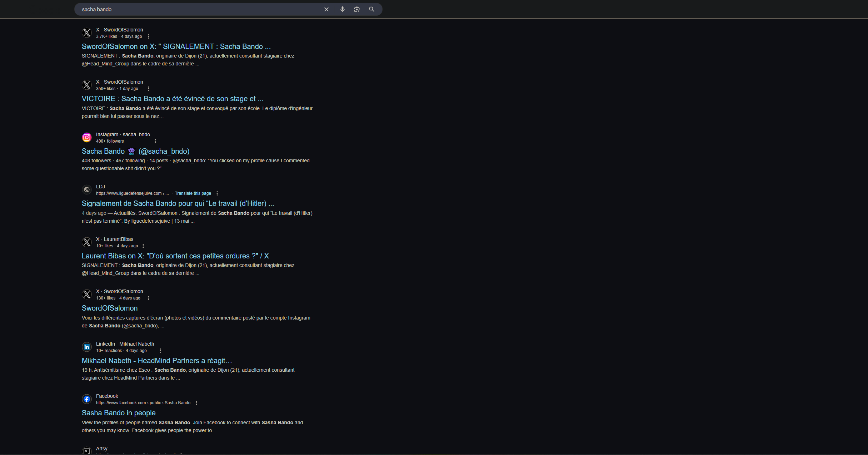Open 'SwordOfSalomon on X: SIGNALEMENT' result

tap(176, 46)
